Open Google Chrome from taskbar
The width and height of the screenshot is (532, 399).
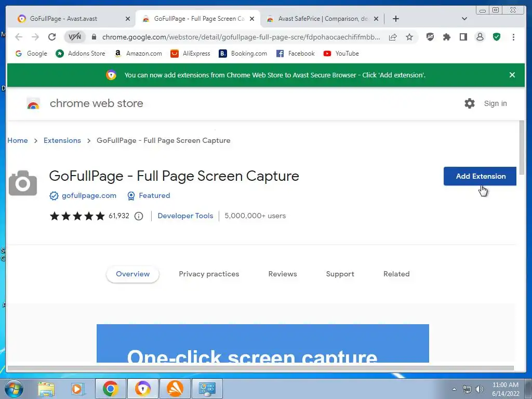click(x=110, y=389)
